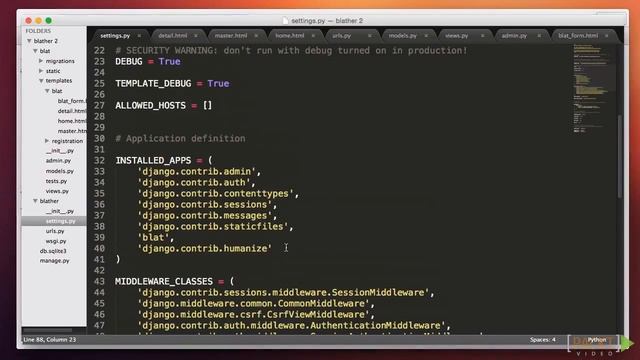Image resolution: width=640 pixels, height=360 pixels.
Task: Close the models.py tab
Action: click(426, 36)
